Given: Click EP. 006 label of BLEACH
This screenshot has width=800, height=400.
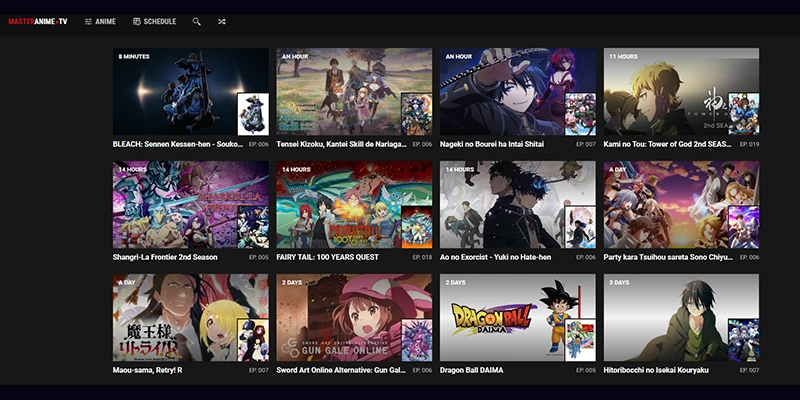Looking at the screenshot, I should [259, 144].
